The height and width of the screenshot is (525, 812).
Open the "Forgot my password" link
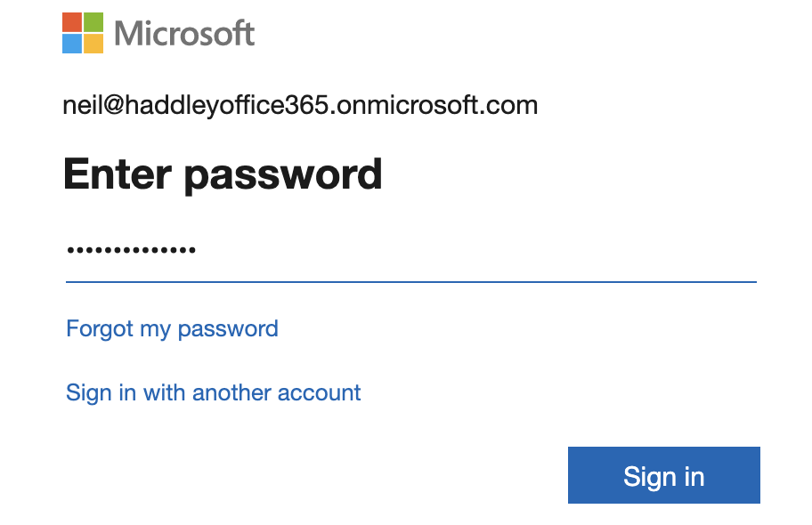172,328
